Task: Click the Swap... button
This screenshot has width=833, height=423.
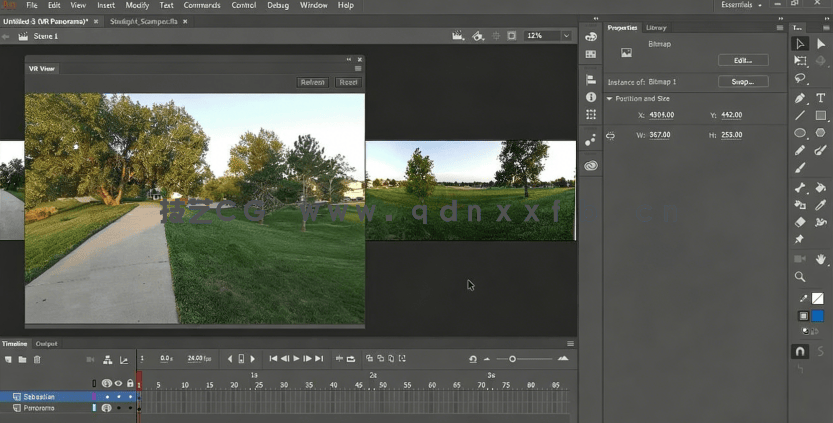Action: click(x=742, y=81)
